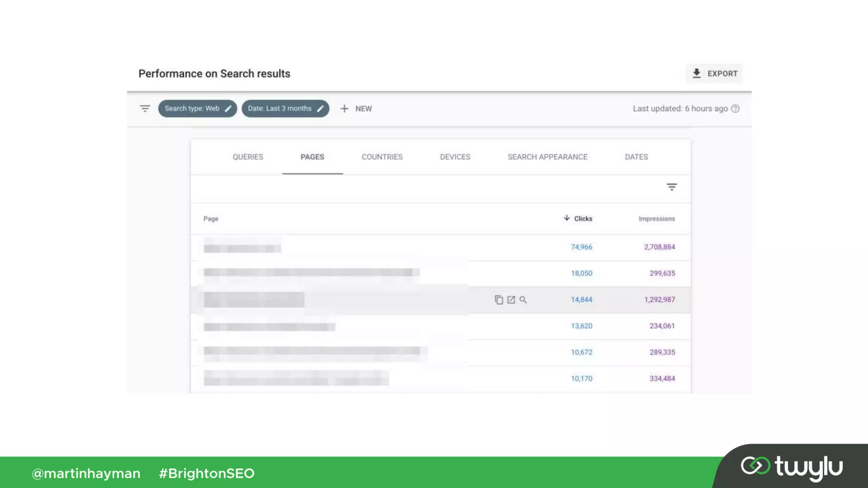Click the Export download icon
The width and height of the screenshot is (868, 488).
point(696,74)
